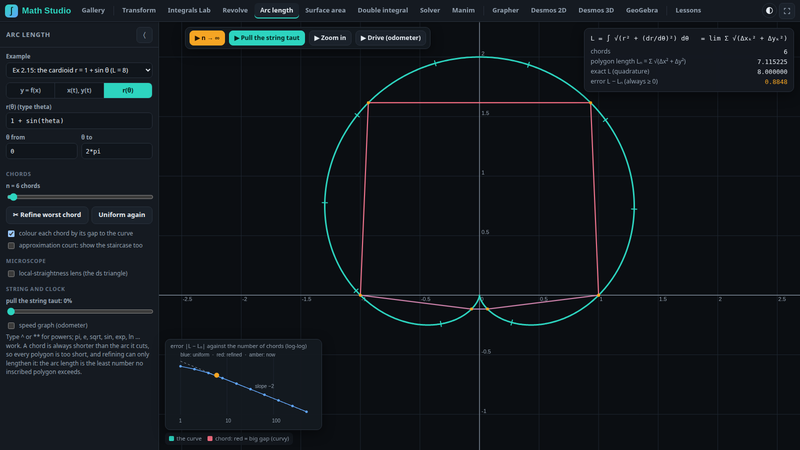Select the Arc length tab
Screen dimensions: 800x450
coord(277,10)
